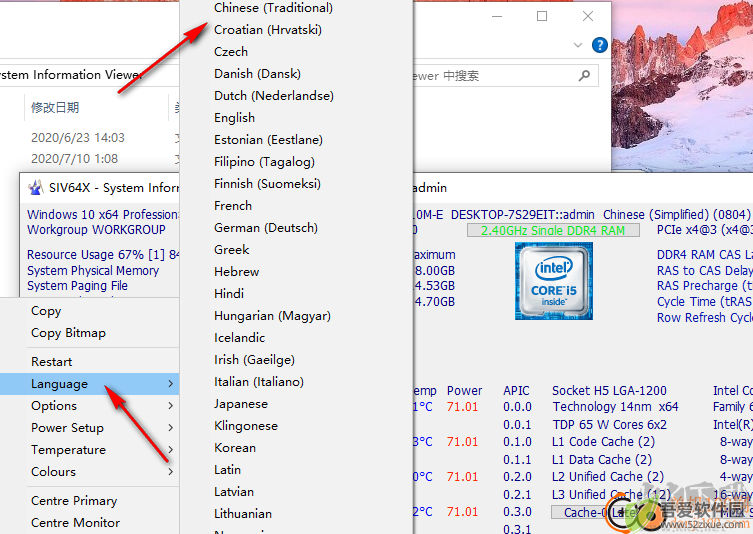Expand the Colours submenu arrow
This screenshot has width=753, height=534.
(170, 472)
